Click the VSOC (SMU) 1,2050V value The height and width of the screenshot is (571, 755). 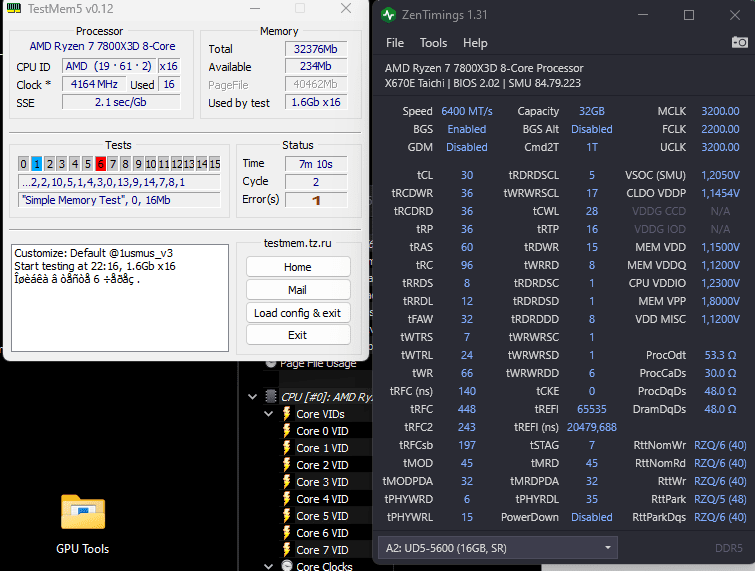pyautogui.click(x=720, y=175)
